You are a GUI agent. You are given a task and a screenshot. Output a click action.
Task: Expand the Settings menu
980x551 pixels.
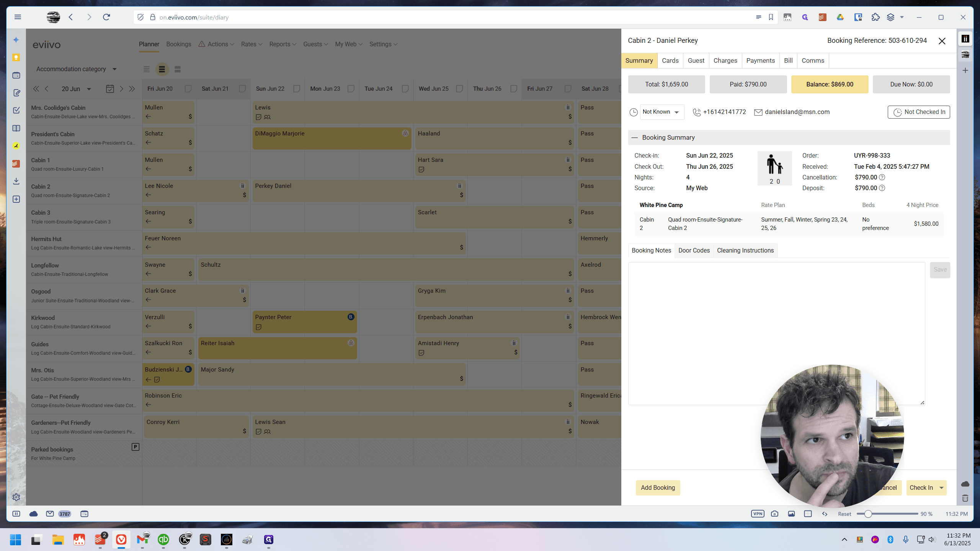(383, 44)
